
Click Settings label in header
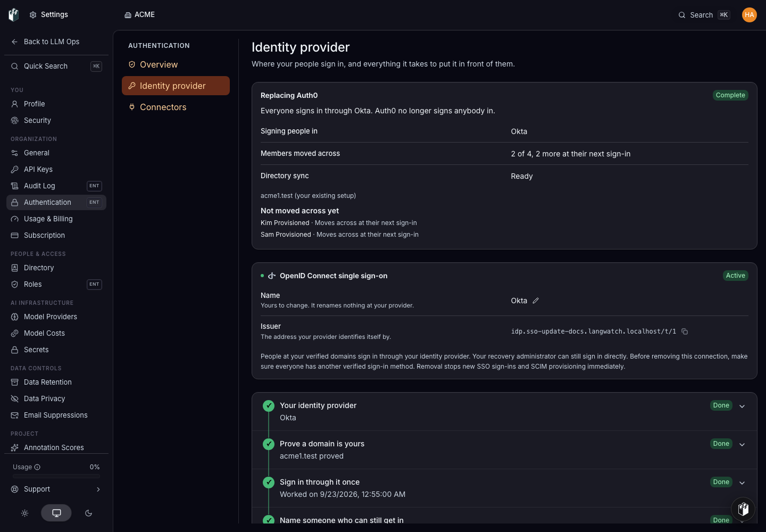54,15
